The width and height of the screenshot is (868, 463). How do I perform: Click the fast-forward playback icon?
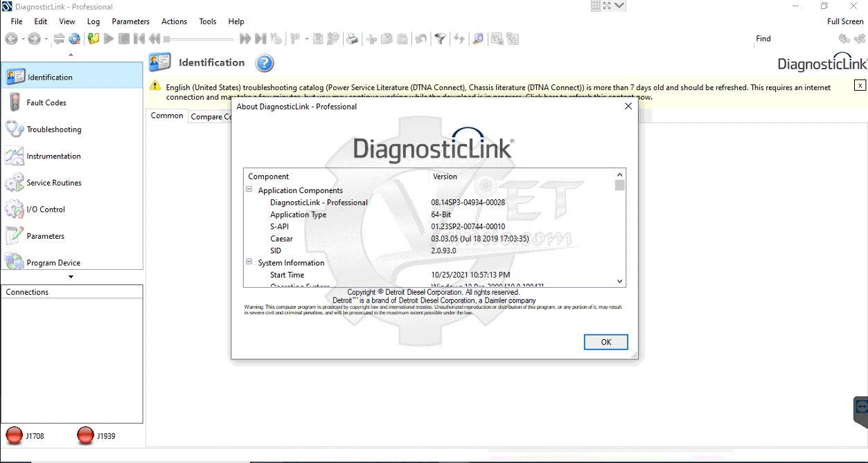coord(245,39)
